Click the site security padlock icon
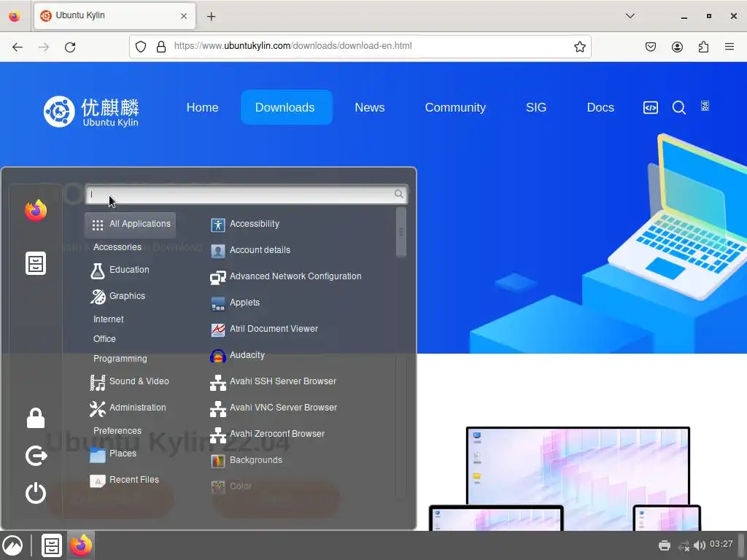 (161, 47)
